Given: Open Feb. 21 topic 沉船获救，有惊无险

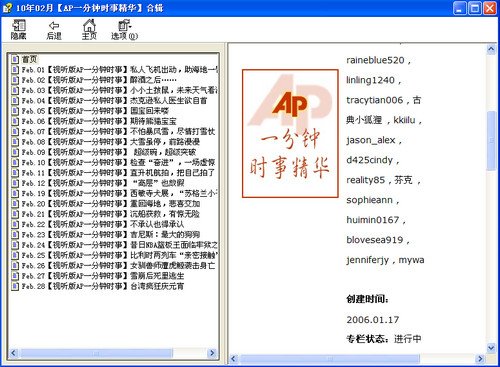Looking at the screenshot, I should 111,214.
